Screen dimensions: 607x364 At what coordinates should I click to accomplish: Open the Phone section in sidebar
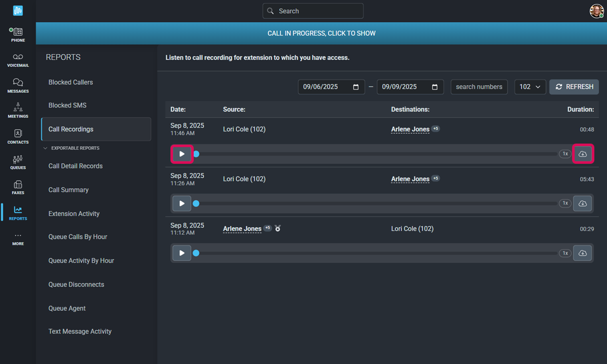[18, 34]
